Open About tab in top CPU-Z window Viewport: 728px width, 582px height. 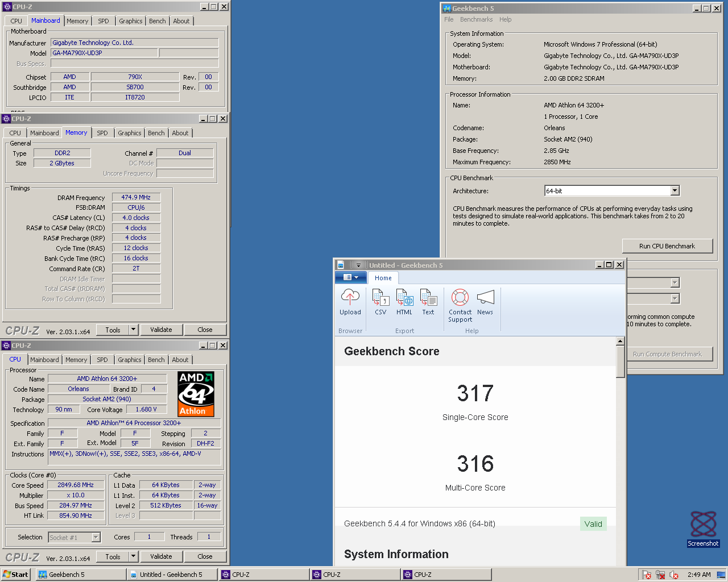point(181,21)
